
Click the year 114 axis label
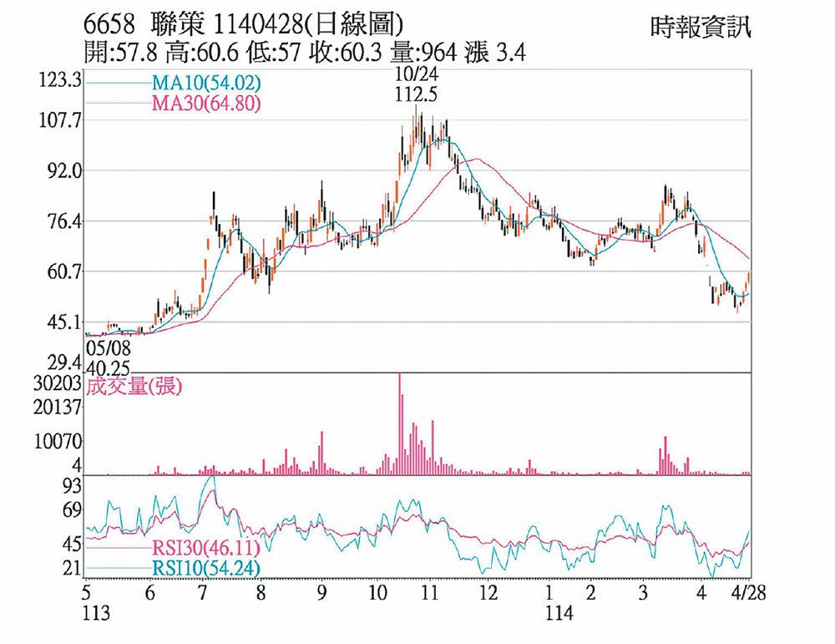tap(559, 613)
